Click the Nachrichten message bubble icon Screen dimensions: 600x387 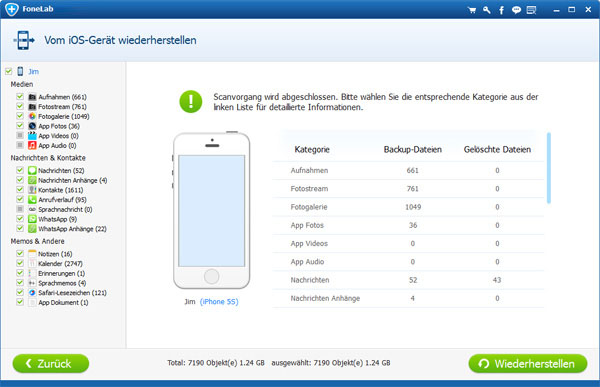pos(32,170)
